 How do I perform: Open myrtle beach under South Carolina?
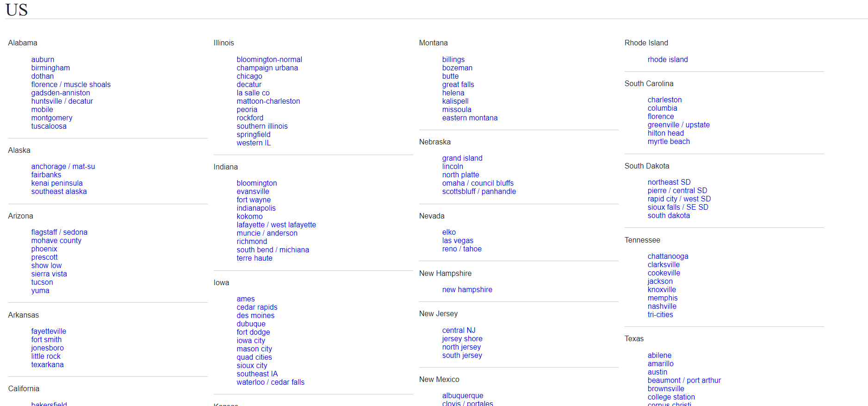point(668,142)
